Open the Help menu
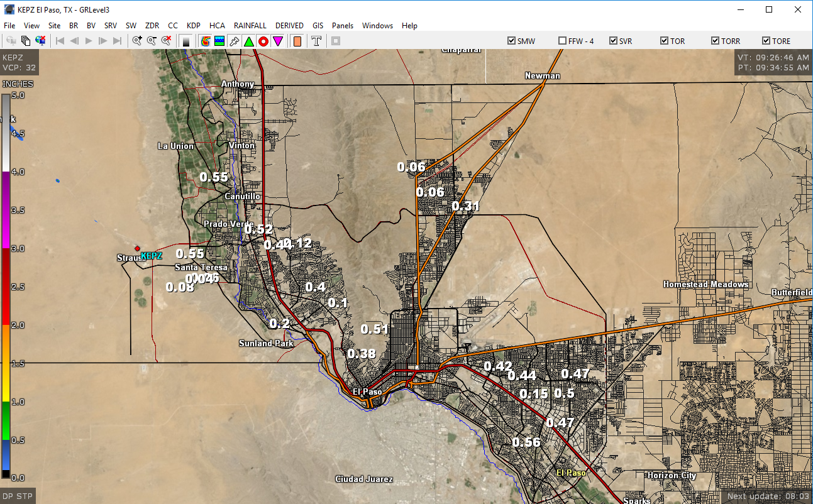Viewport: 813px width, 504px height. (x=409, y=26)
